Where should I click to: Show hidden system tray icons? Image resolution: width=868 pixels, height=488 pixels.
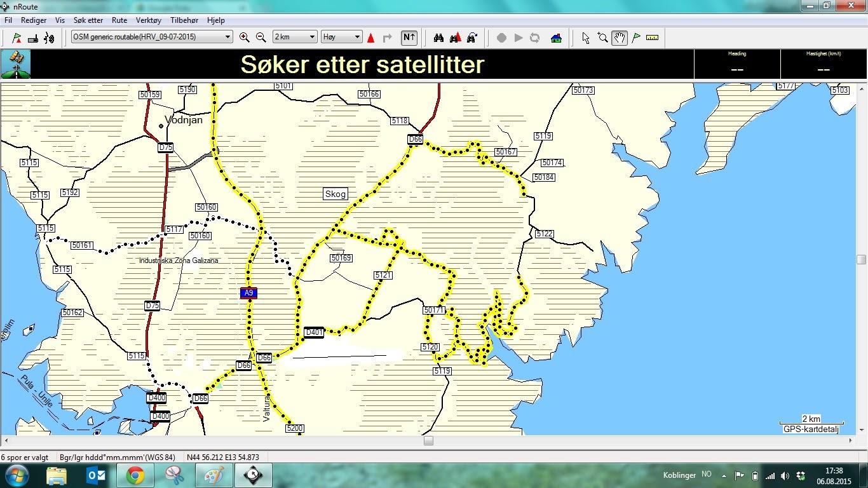(x=724, y=476)
